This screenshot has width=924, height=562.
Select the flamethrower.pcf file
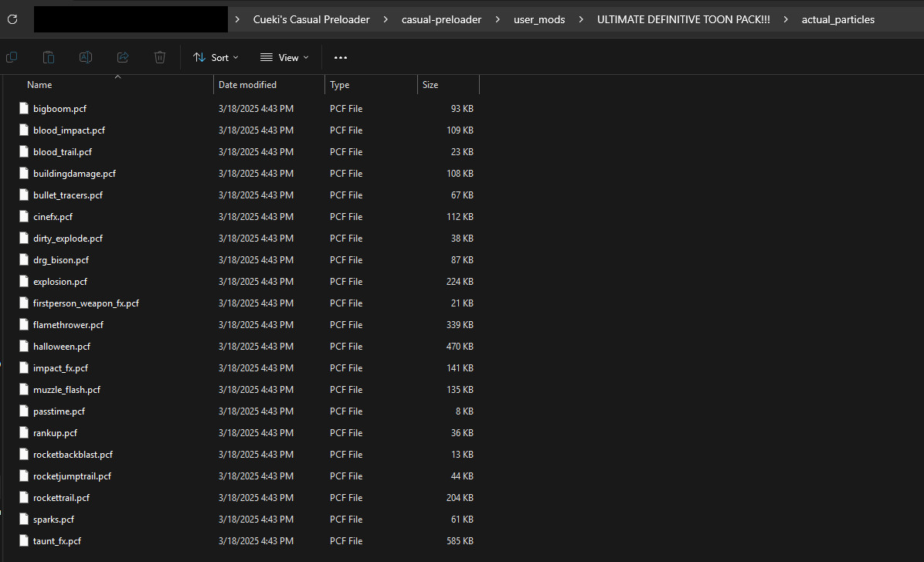(68, 325)
